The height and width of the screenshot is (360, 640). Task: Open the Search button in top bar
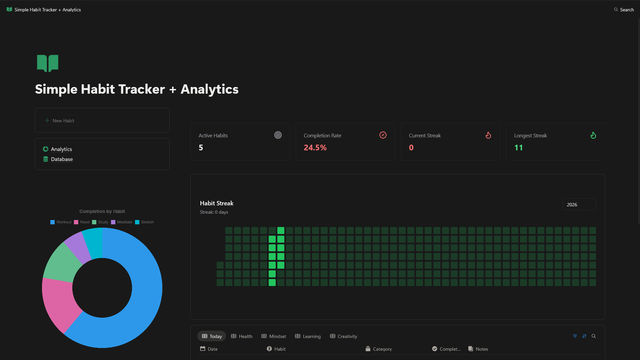click(624, 9)
